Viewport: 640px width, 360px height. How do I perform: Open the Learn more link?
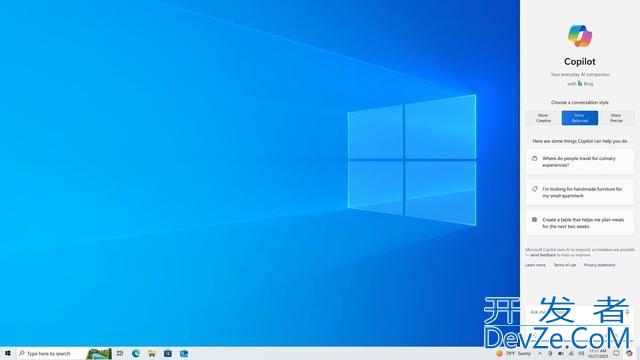click(x=535, y=265)
